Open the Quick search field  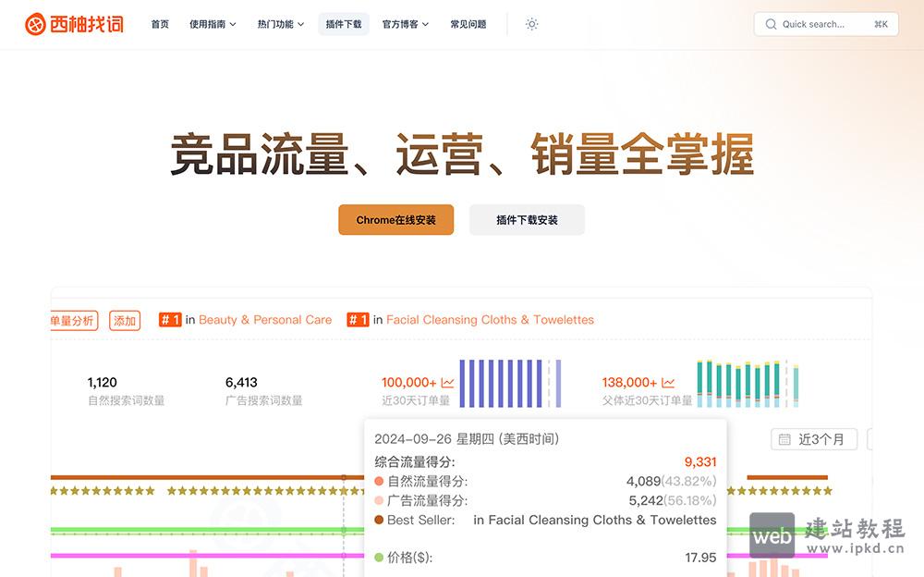pyautogui.click(x=826, y=24)
